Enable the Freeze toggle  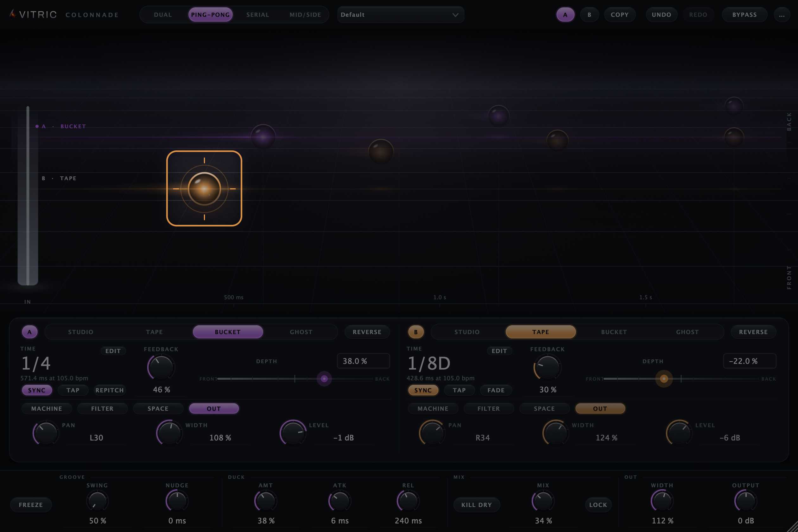[31, 504]
